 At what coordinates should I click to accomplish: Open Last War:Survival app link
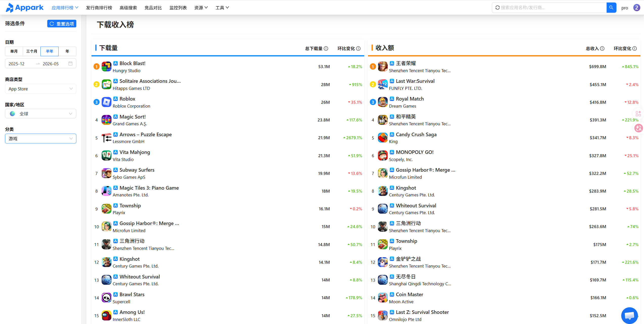point(415,81)
